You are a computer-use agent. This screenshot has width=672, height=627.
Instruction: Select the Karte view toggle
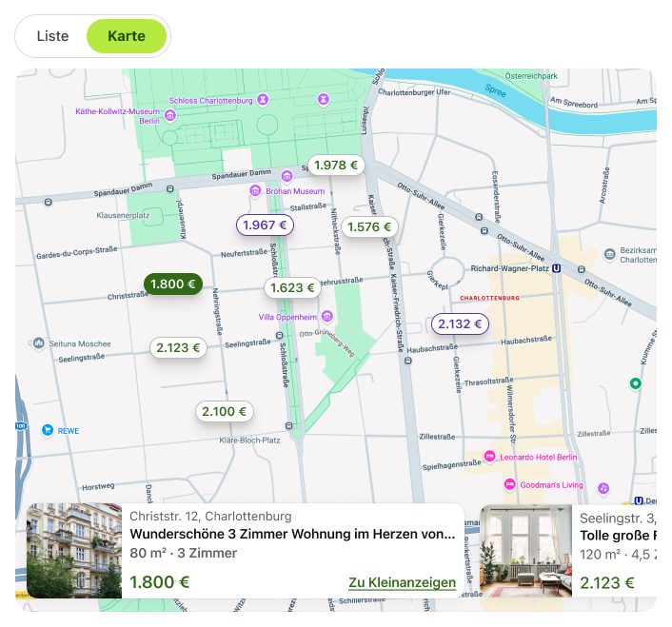point(127,36)
